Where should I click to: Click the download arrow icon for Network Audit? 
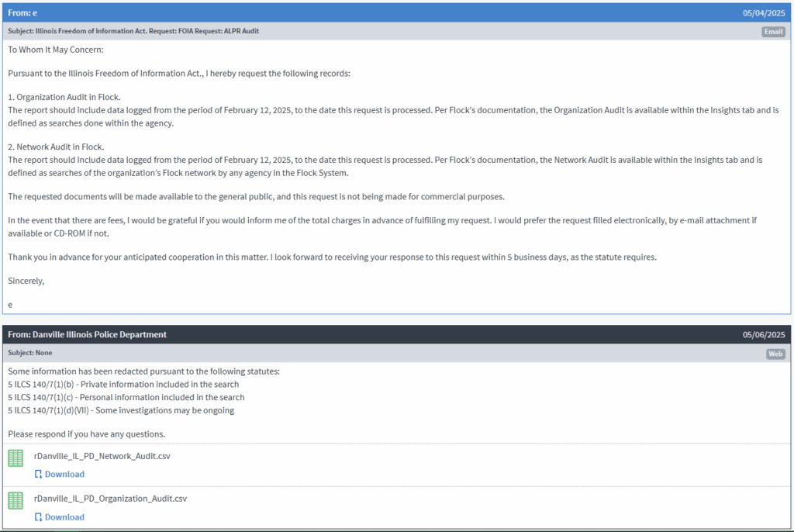click(x=38, y=475)
